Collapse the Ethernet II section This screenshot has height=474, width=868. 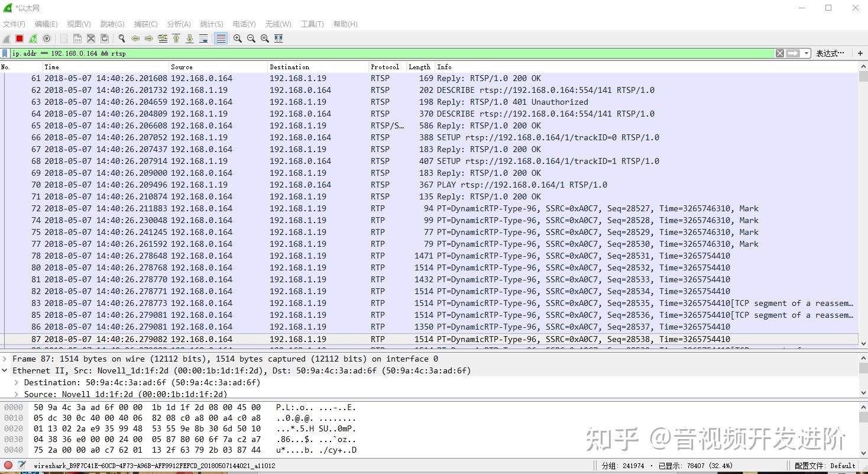(5, 370)
